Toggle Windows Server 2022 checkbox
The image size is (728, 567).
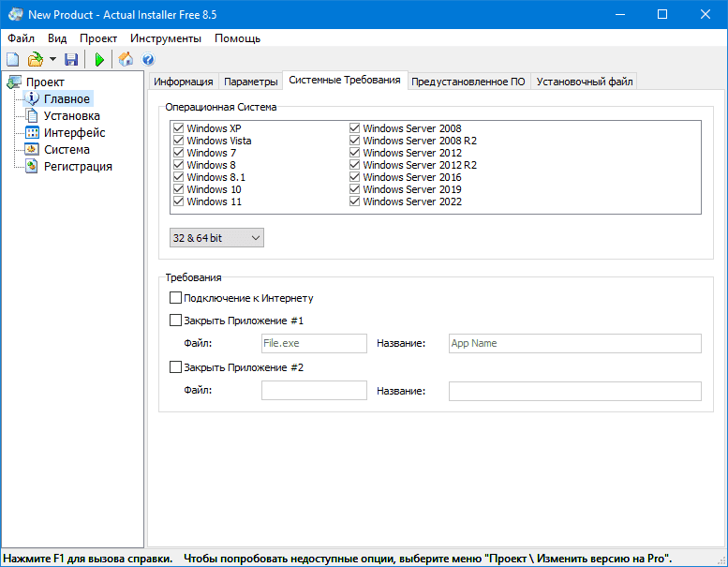[x=354, y=201]
